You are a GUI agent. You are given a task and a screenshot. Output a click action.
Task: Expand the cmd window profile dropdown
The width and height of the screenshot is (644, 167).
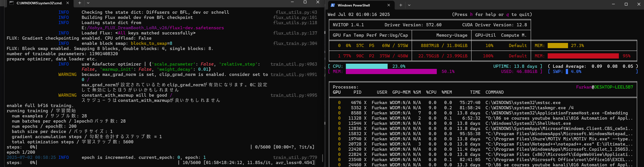pyautogui.click(x=88, y=3)
